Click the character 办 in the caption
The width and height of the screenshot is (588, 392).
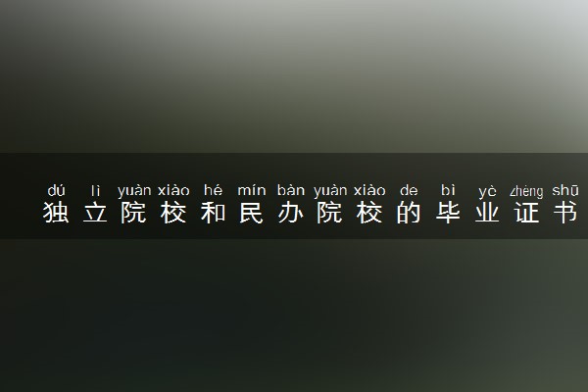click(291, 213)
